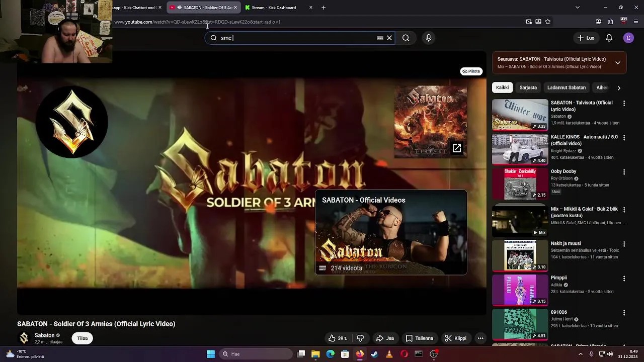Click the Windows taskbar search box
Image resolution: width=644 pixels, height=362 pixels.
[x=257, y=354]
